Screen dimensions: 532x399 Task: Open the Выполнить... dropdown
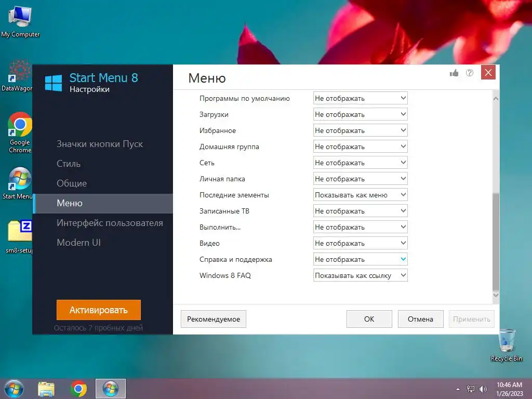(x=361, y=228)
